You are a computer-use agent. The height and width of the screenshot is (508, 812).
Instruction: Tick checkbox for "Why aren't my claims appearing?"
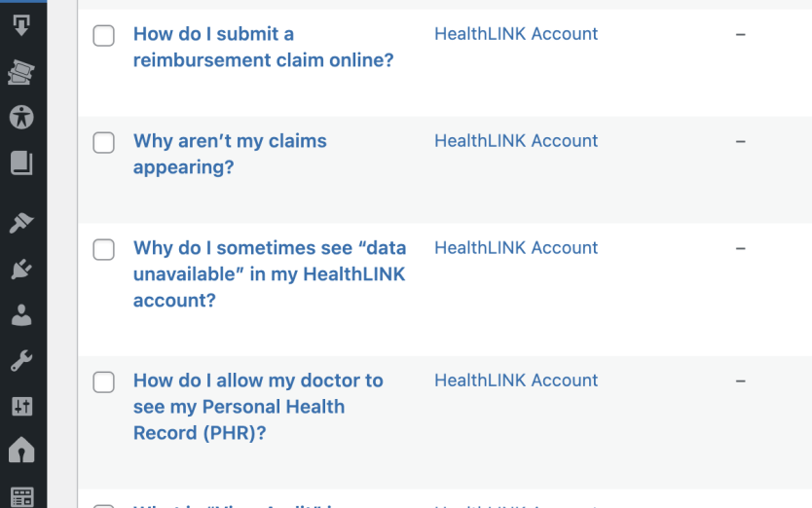103,143
